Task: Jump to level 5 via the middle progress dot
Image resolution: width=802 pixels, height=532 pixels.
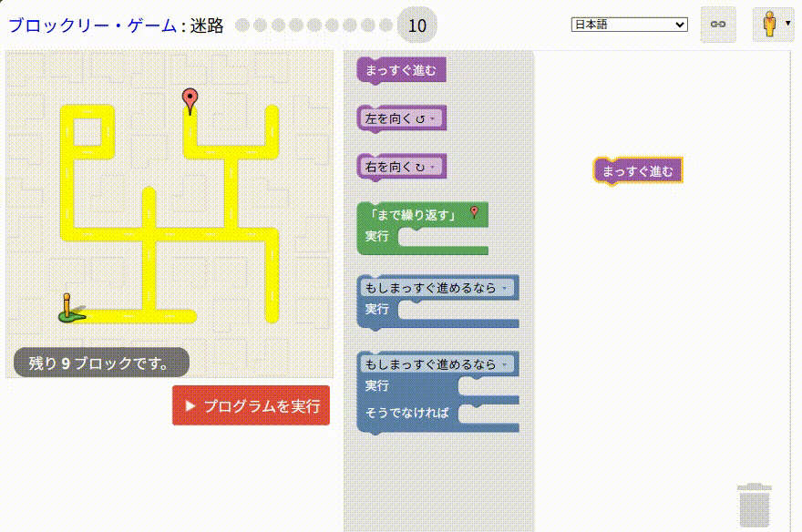Action: [314, 25]
